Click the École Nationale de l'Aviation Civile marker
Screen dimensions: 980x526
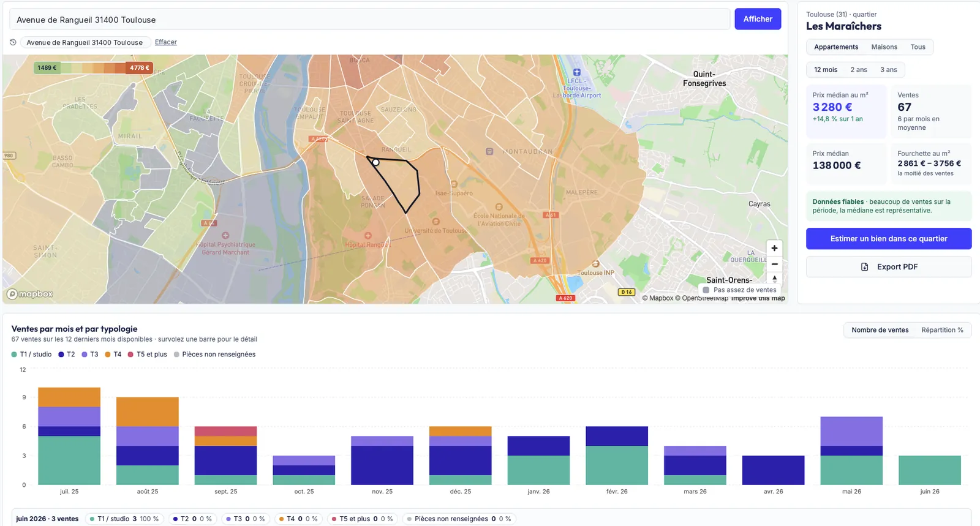pyautogui.click(x=499, y=207)
